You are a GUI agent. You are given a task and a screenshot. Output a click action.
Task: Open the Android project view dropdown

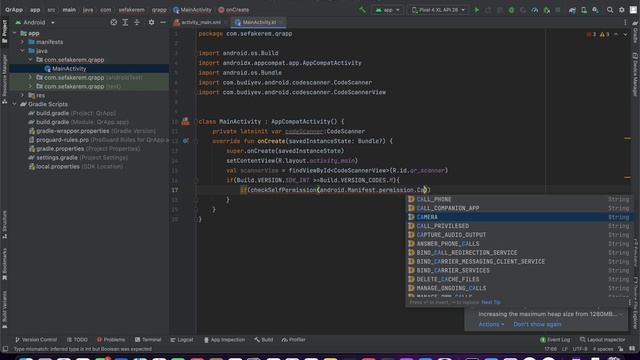(x=35, y=22)
